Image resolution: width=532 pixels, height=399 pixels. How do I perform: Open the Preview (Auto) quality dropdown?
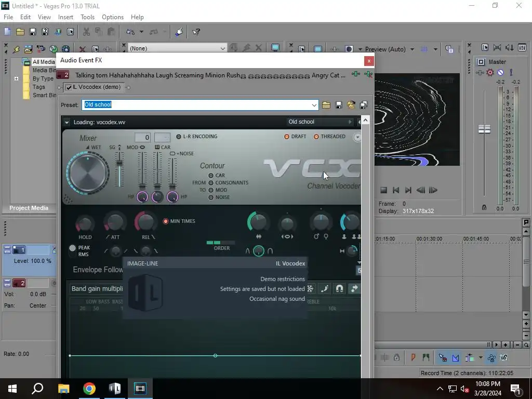(x=412, y=49)
